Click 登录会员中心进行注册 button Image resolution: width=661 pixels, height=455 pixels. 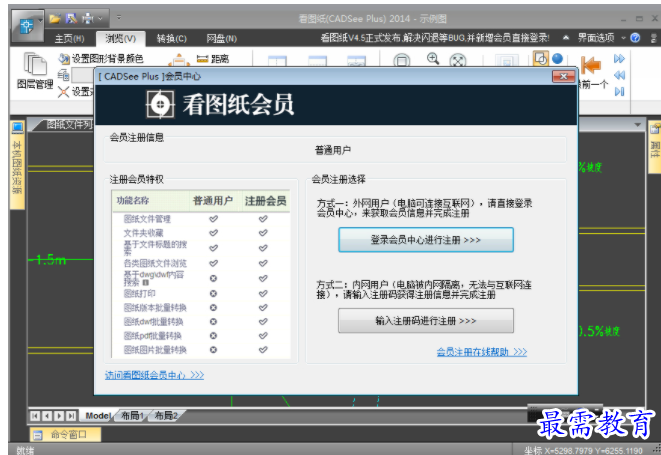click(426, 240)
